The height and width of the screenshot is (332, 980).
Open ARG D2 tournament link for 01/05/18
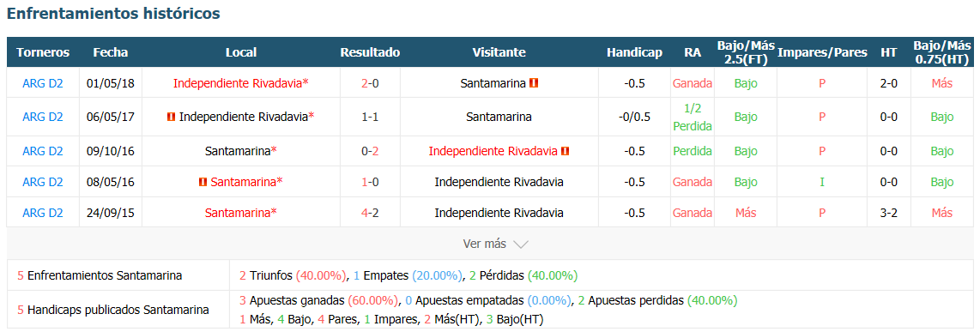(x=43, y=83)
